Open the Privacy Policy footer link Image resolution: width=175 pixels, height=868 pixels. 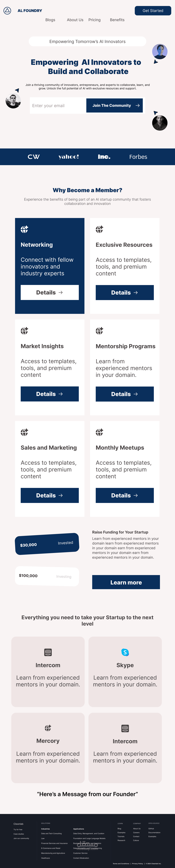tap(138, 864)
